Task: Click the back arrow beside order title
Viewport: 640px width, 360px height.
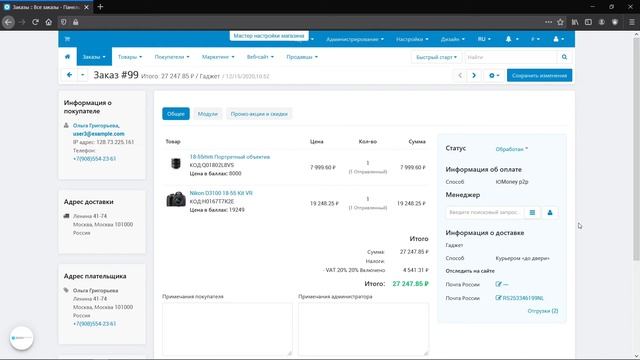Action: click(69, 75)
